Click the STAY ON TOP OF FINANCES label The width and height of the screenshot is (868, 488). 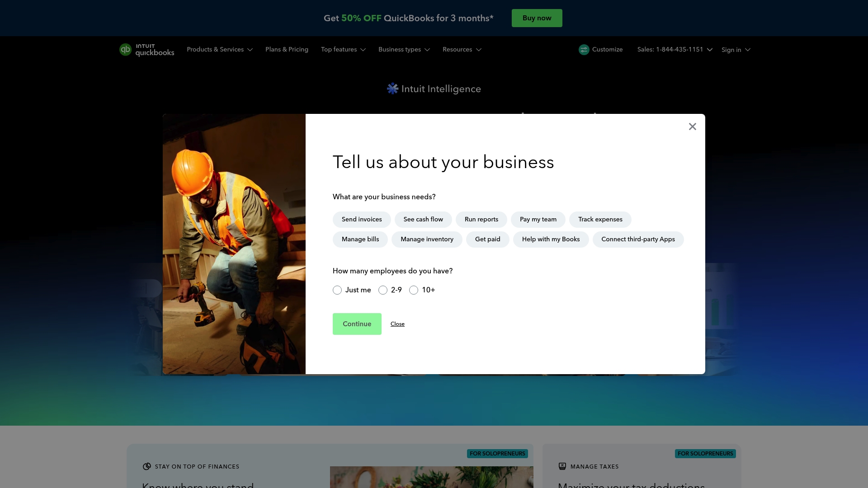(197, 467)
